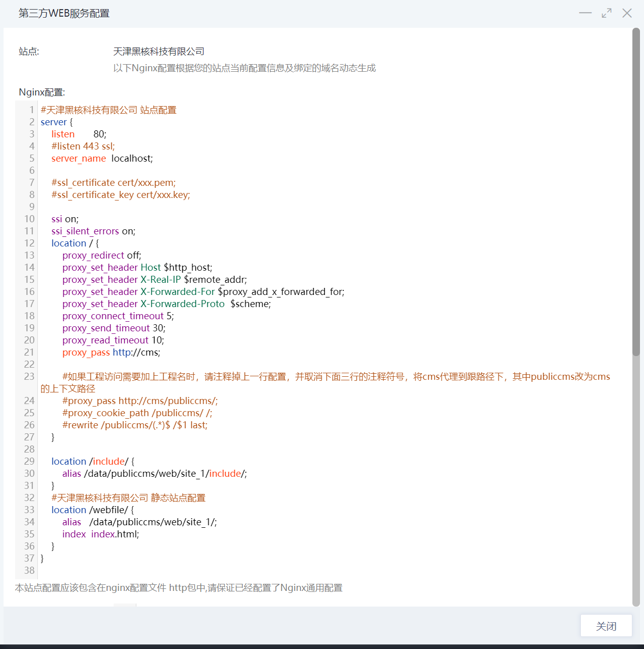Viewport: 644px width, 649px height.
Task: Click the 'proxy_connect_timeout 5;' line
Action: (x=118, y=316)
